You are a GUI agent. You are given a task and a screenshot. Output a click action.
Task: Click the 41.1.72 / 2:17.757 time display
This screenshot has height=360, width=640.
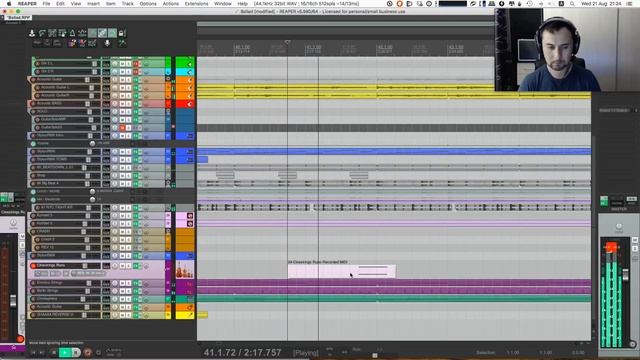coord(242,352)
